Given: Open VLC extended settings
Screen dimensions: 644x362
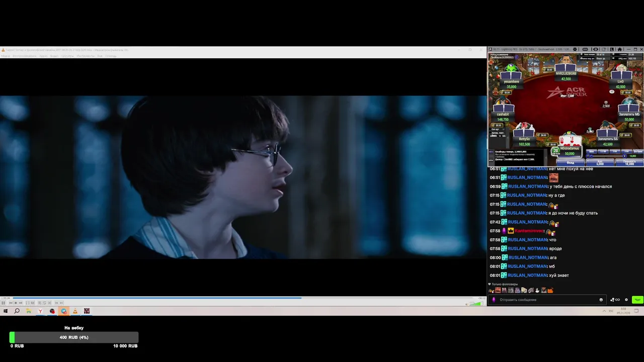Looking at the screenshot, I should [33, 303].
